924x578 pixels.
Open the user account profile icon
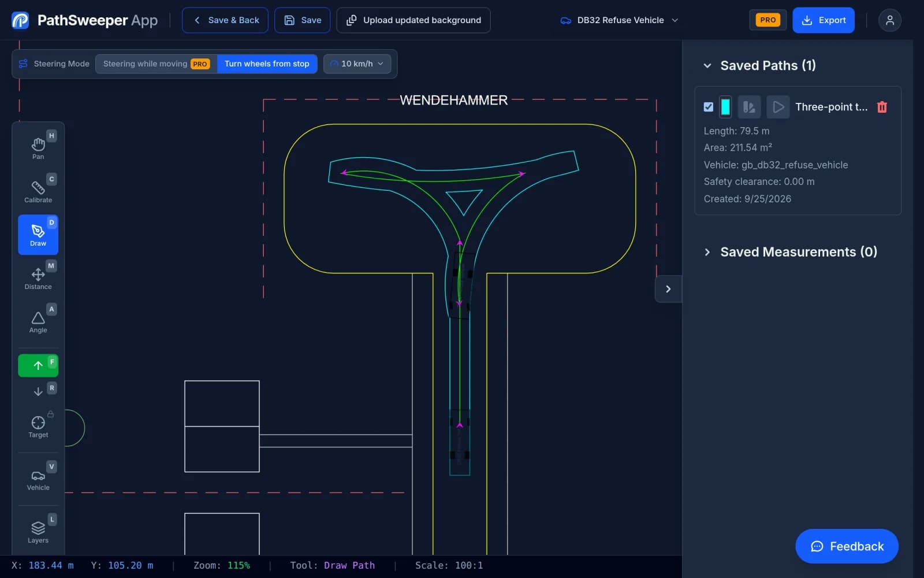point(889,20)
